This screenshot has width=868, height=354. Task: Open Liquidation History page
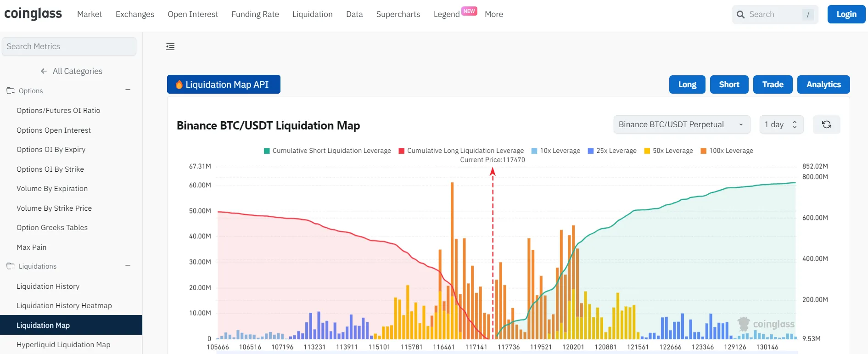tap(48, 287)
